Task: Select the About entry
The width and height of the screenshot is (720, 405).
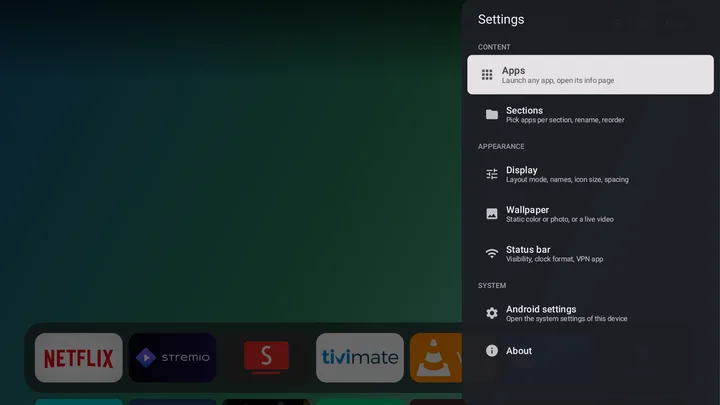Action: pyautogui.click(x=591, y=351)
